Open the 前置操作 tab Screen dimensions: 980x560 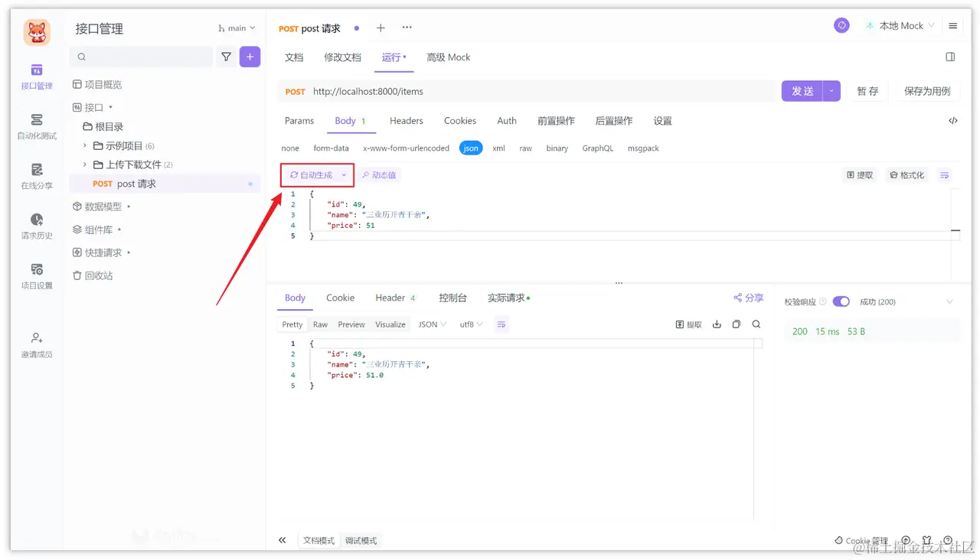(x=556, y=121)
